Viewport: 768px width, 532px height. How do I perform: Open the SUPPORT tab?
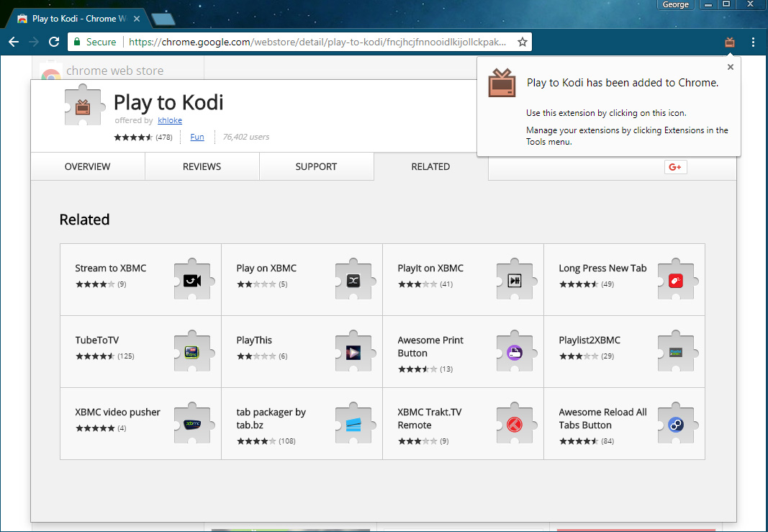(316, 166)
